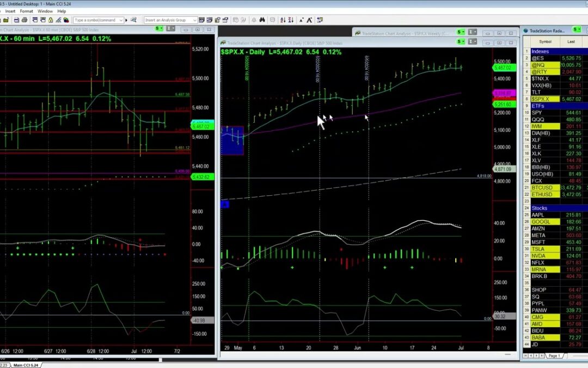Expand the Insert an Analysis Group dropdown arrow
588x368 pixels.
195,20
